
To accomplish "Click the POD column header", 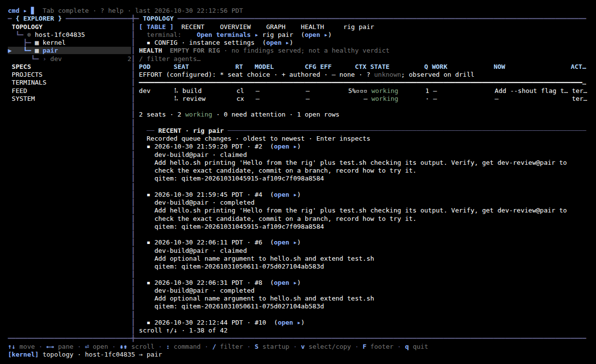I will coord(145,67).
